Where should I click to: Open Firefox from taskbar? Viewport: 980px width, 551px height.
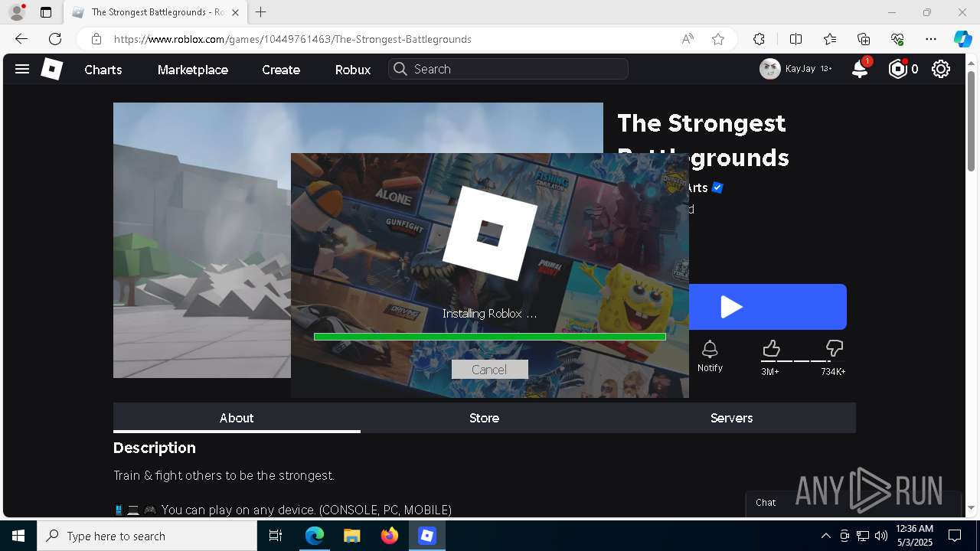click(390, 536)
